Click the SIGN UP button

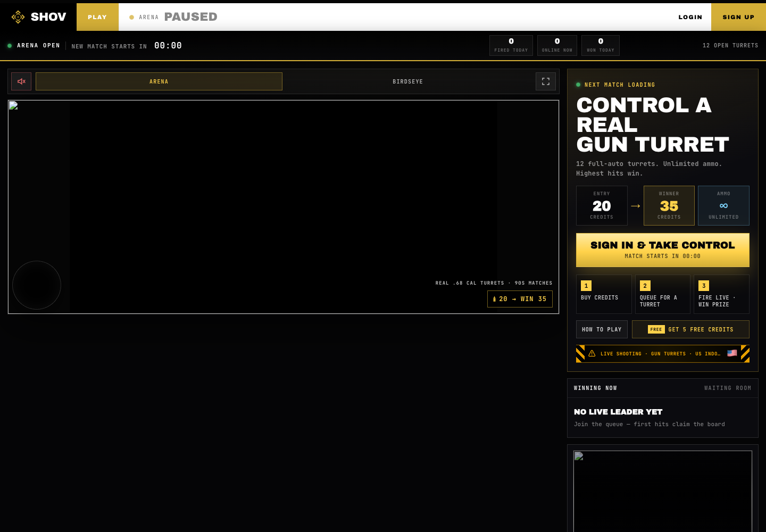738,17
